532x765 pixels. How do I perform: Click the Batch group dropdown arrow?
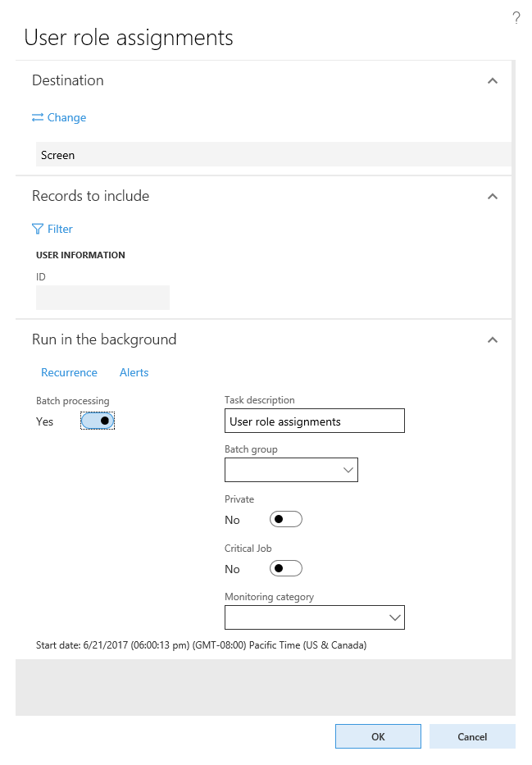coord(348,469)
